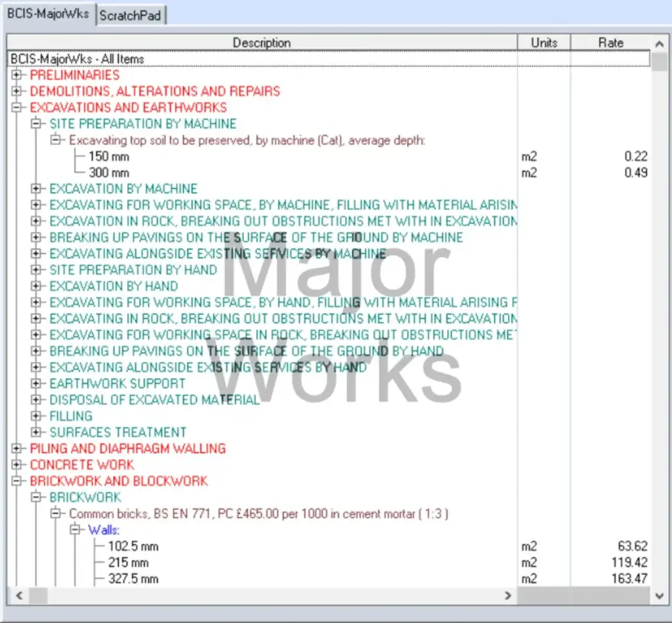Expand EXCAVATING ALONGSIDE EXISTING SERVICES BY HAND

pyautogui.click(x=37, y=367)
